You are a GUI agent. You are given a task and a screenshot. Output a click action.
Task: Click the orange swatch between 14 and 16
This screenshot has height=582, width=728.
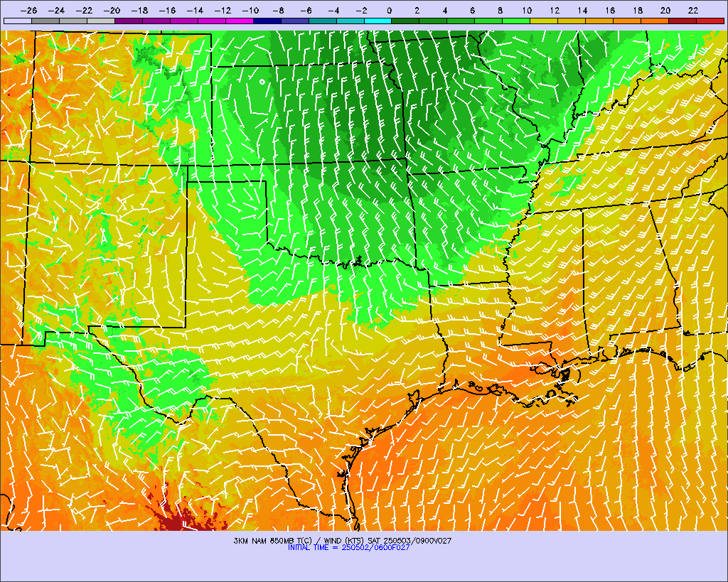(x=600, y=21)
